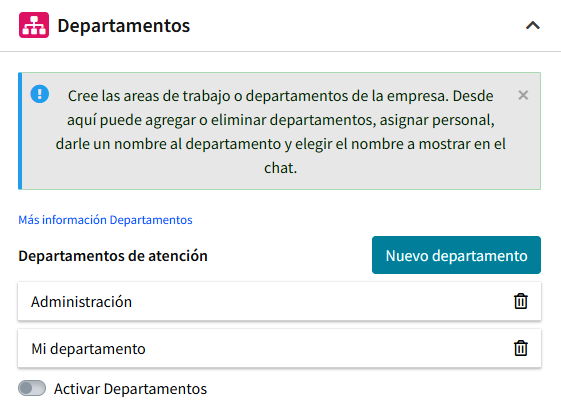Enable the Activar Departamentos switch
Viewport: 561px width, 417px height.
click(32, 388)
